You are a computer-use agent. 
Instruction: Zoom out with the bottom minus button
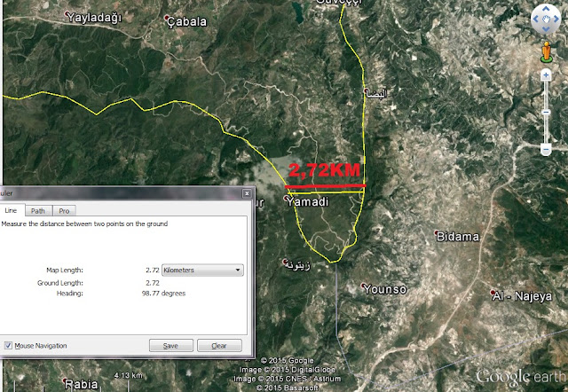(546, 149)
